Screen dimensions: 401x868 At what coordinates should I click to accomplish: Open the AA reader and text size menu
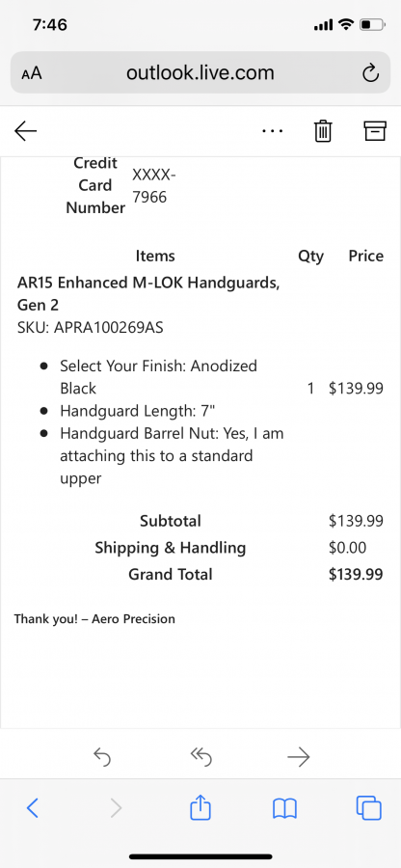32,73
